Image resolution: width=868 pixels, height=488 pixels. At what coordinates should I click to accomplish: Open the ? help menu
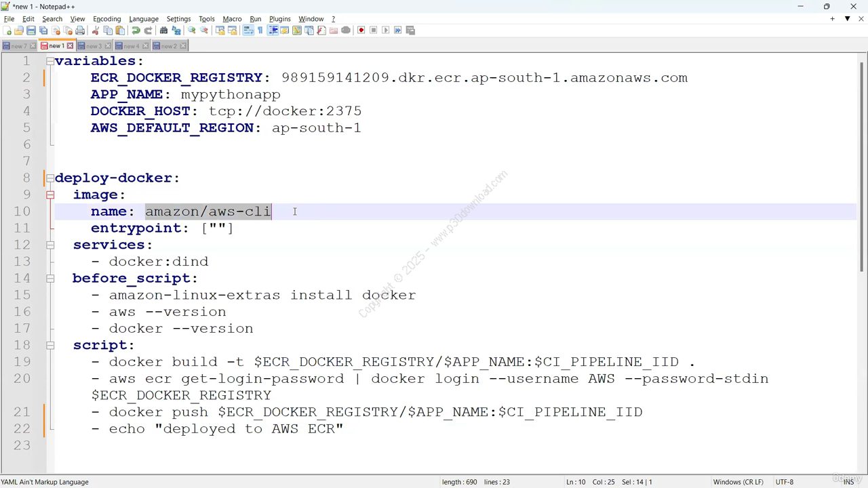(x=333, y=19)
